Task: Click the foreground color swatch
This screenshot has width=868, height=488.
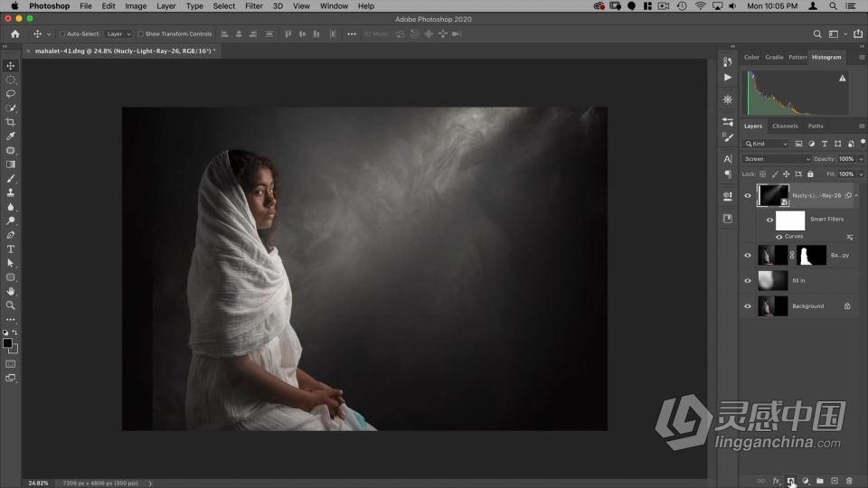Action: pos(8,343)
